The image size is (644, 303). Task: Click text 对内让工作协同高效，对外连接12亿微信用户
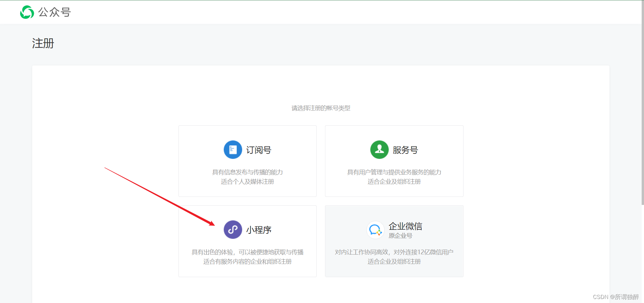[x=394, y=252]
